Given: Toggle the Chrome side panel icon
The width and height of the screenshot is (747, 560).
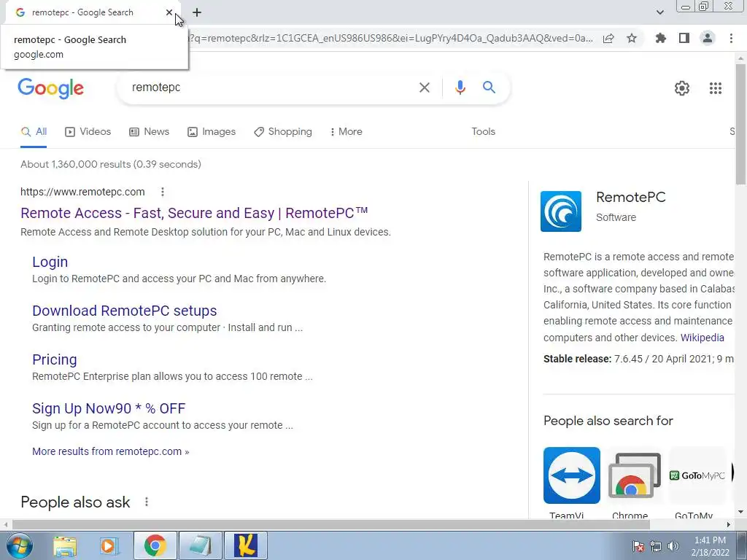Looking at the screenshot, I should click(x=684, y=38).
